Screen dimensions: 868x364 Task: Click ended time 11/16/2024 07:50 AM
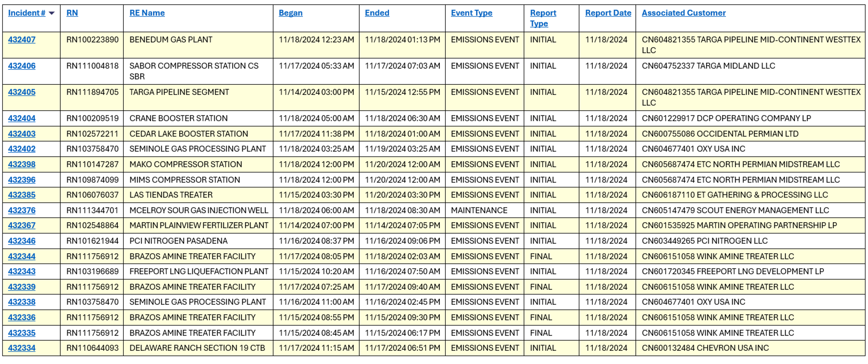tap(402, 271)
